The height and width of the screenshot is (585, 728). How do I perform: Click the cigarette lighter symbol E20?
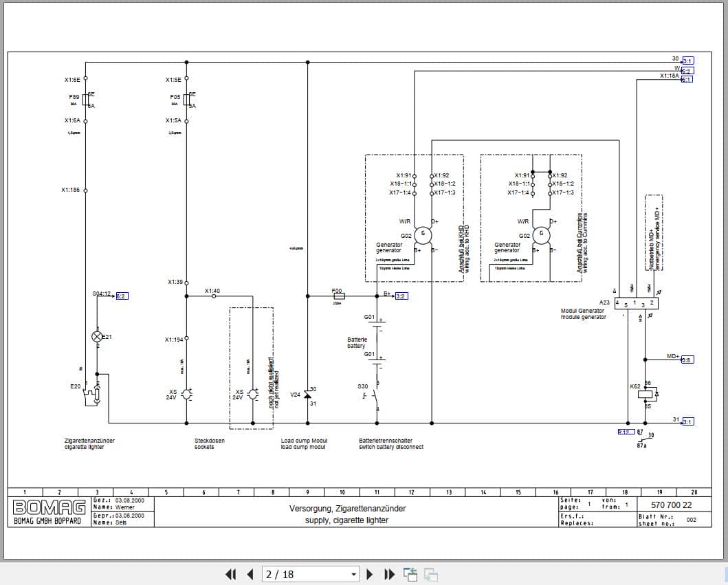(92, 395)
